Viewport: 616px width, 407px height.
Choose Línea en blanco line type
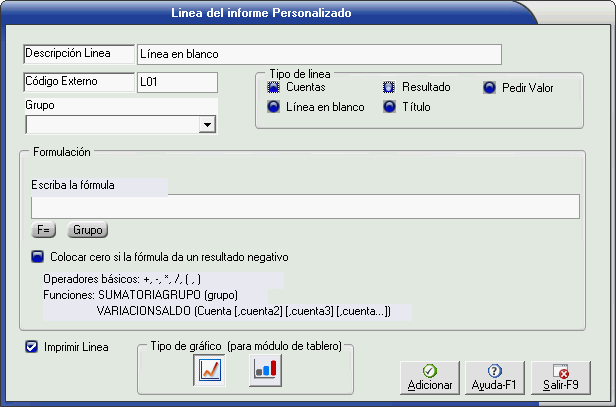(275, 107)
